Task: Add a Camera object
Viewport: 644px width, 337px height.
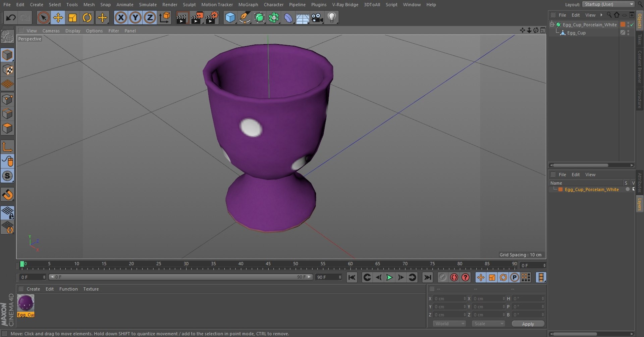Action: (x=317, y=17)
